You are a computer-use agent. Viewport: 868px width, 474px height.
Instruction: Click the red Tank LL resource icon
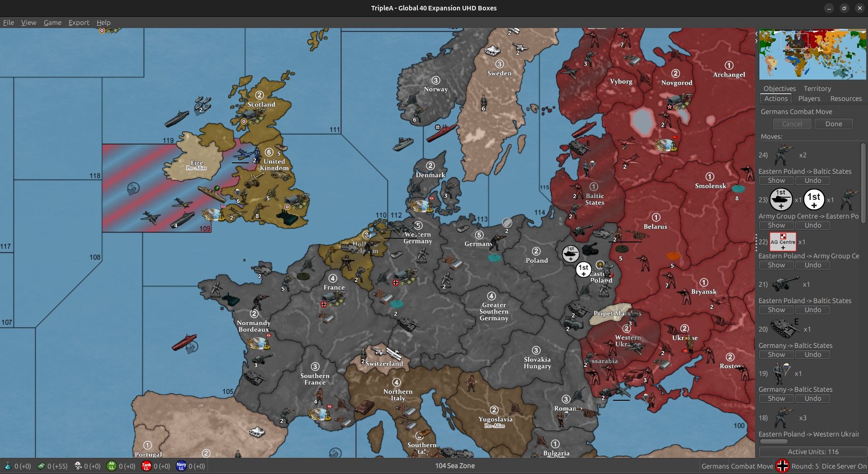pos(146,466)
